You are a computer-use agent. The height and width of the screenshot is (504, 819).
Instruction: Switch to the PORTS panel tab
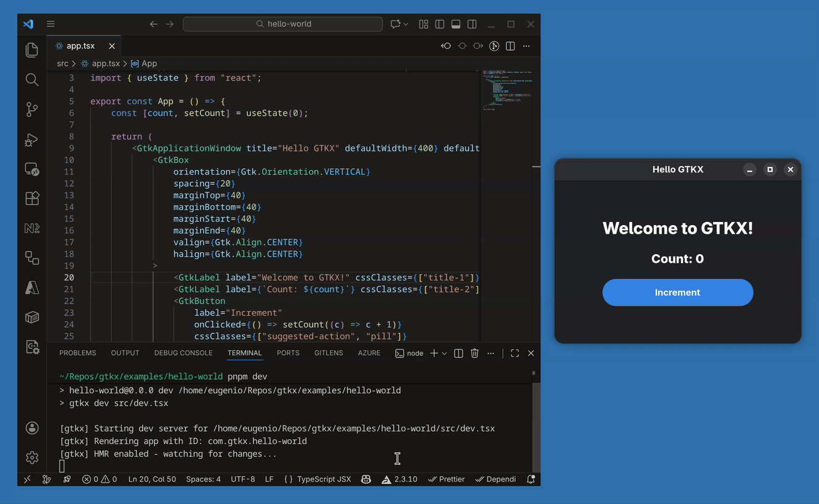point(288,353)
